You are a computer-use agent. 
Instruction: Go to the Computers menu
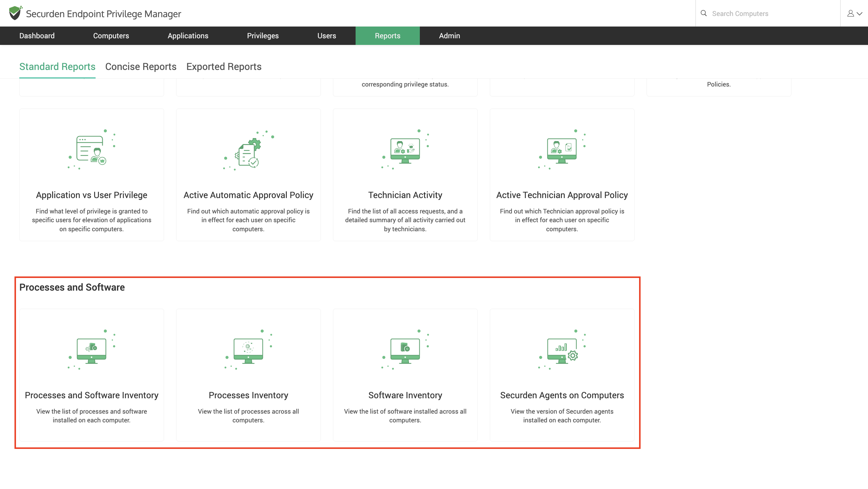[111, 36]
